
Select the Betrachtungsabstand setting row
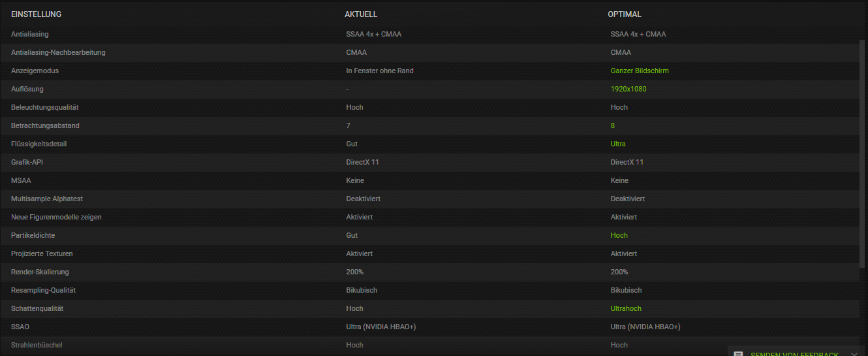(x=429, y=125)
